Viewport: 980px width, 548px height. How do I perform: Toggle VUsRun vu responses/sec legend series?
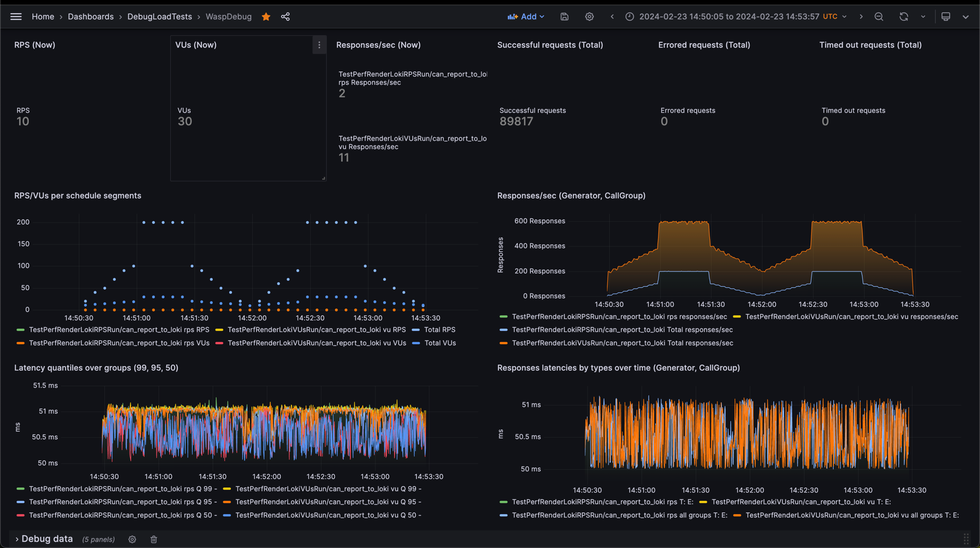pyautogui.click(x=852, y=317)
